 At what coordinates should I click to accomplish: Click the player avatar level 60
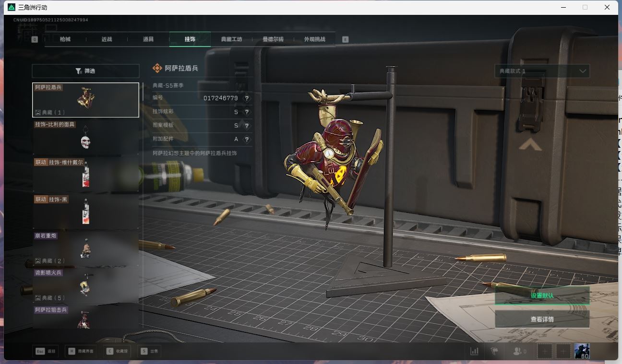(x=582, y=351)
